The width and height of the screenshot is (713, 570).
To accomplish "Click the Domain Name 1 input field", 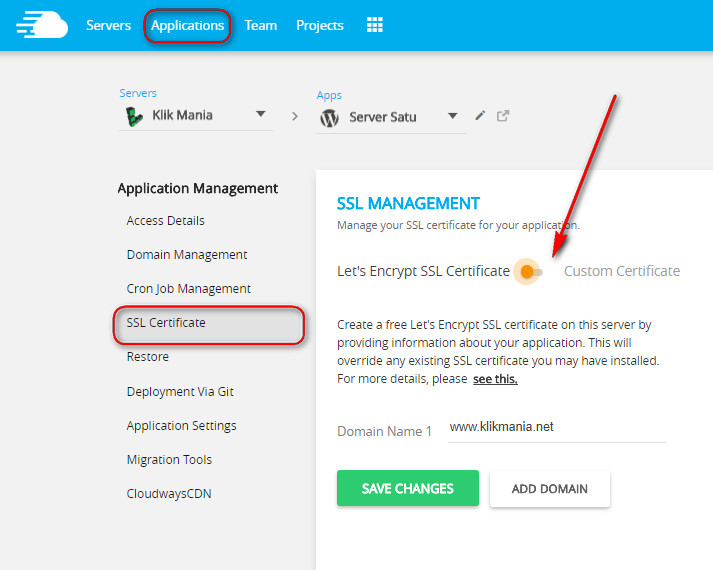I will click(x=557, y=428).
